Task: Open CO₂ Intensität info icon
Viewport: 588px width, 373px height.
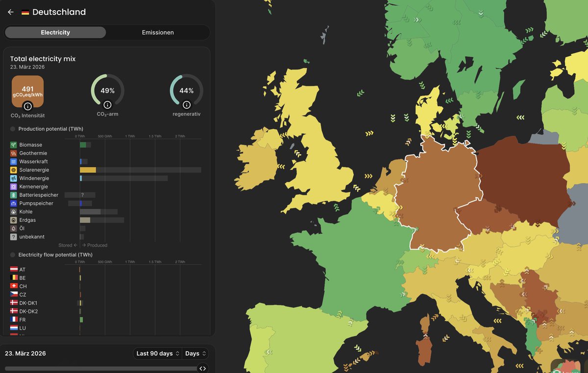Action: click(28, 106)
